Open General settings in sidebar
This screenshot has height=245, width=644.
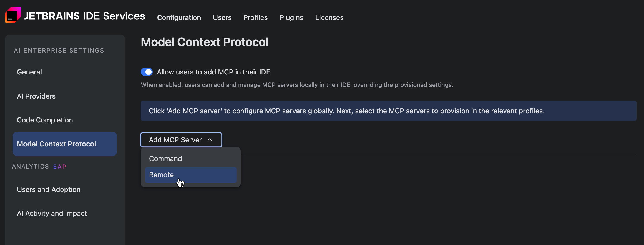coord(65,72)
